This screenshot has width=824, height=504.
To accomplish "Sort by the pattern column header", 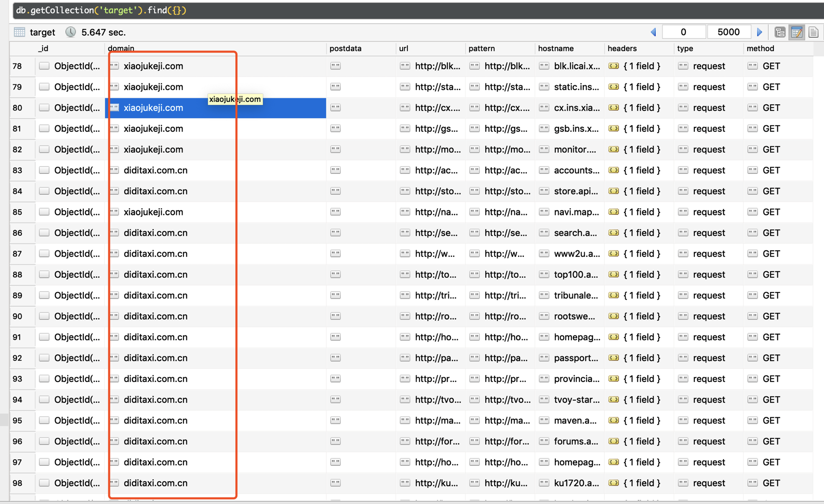I will (481, 49).
